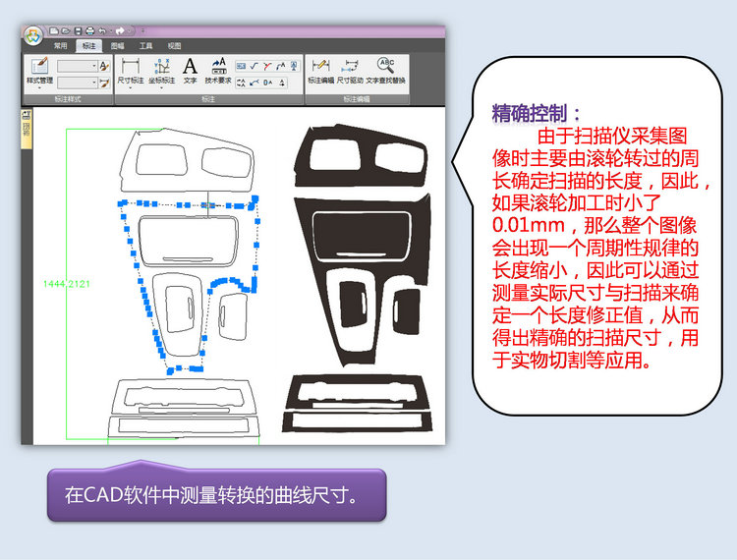Select the blue-dotted console outline
Viewport: 737px width, 560px height.
188,284
